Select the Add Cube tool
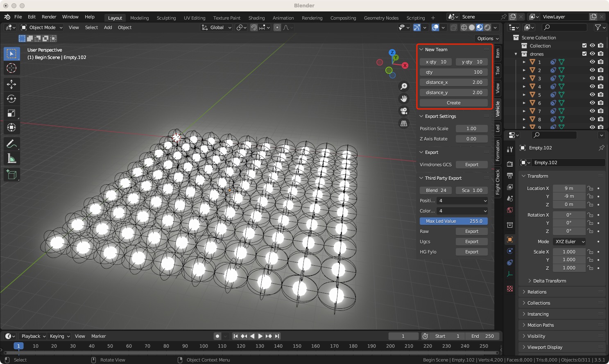Screen dimensions: 609x364 11,174
